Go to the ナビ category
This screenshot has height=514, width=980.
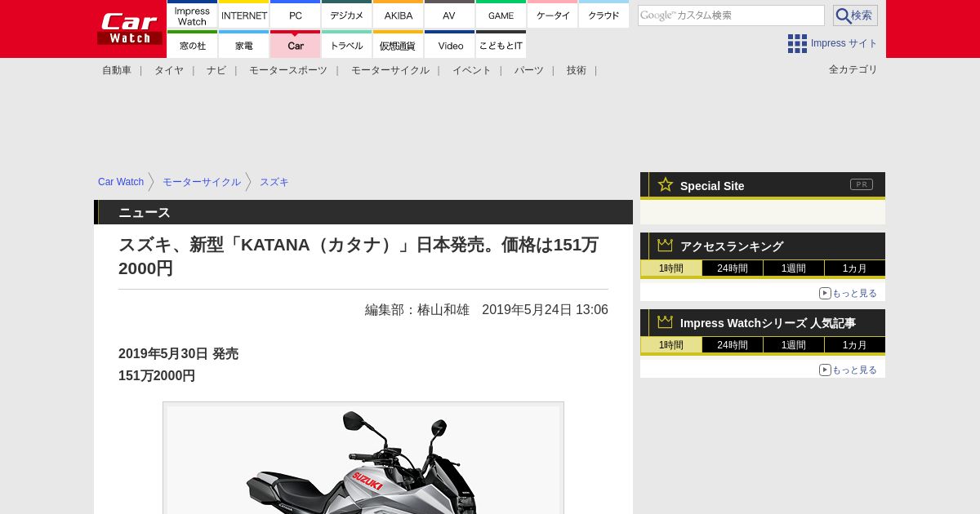pos(216,70)
